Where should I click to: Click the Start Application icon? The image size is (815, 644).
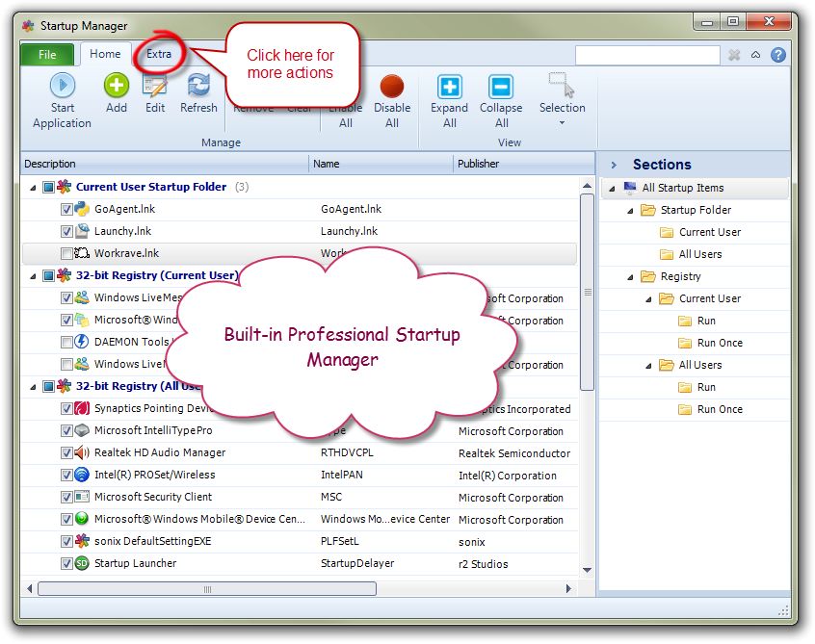(62, 87)
